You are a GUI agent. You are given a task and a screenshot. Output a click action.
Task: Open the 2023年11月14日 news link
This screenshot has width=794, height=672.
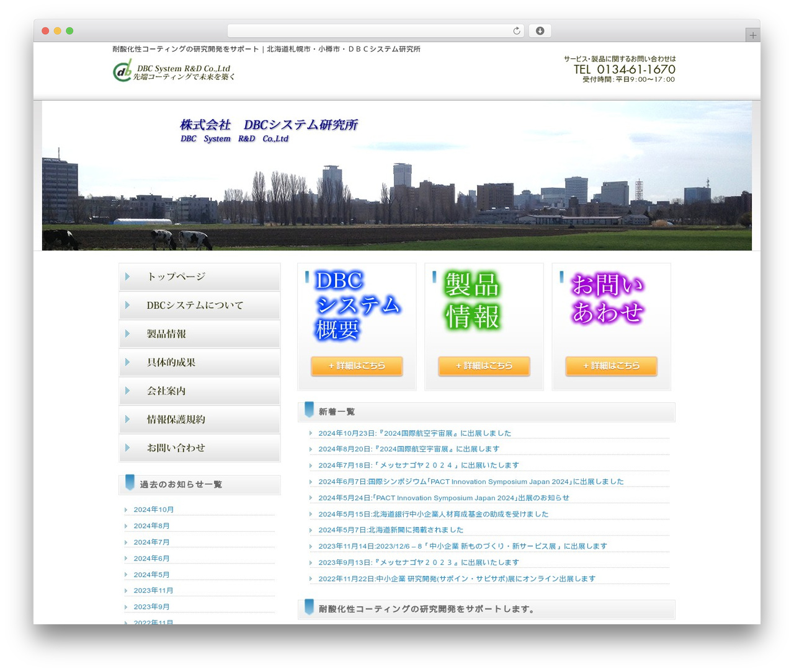[x=463, y=546]
